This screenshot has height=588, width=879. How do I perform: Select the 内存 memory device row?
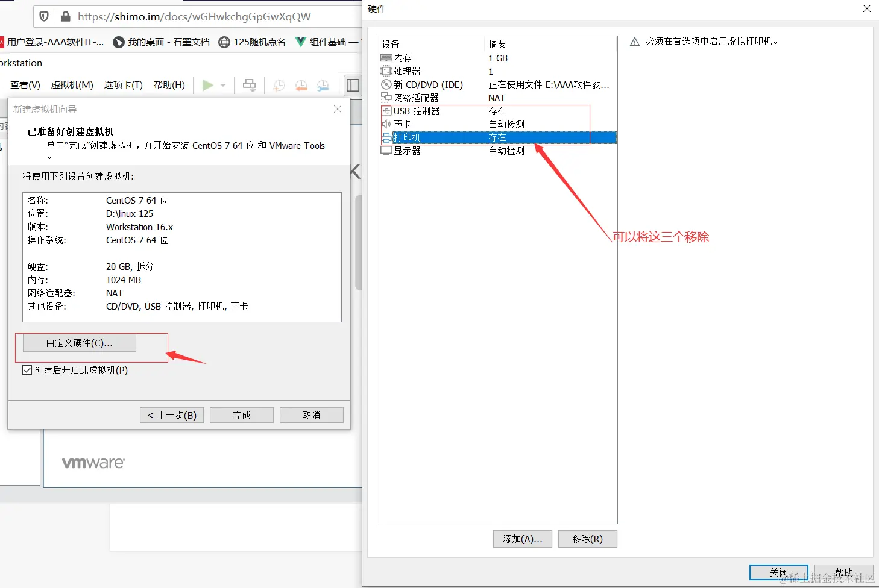498,58
